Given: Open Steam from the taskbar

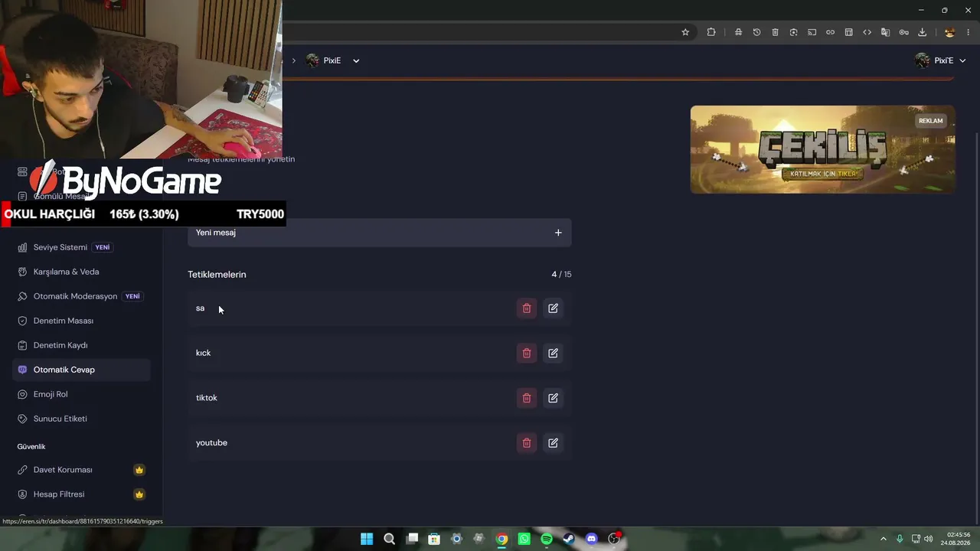Looking at the screenshot, I should point(569,539).
